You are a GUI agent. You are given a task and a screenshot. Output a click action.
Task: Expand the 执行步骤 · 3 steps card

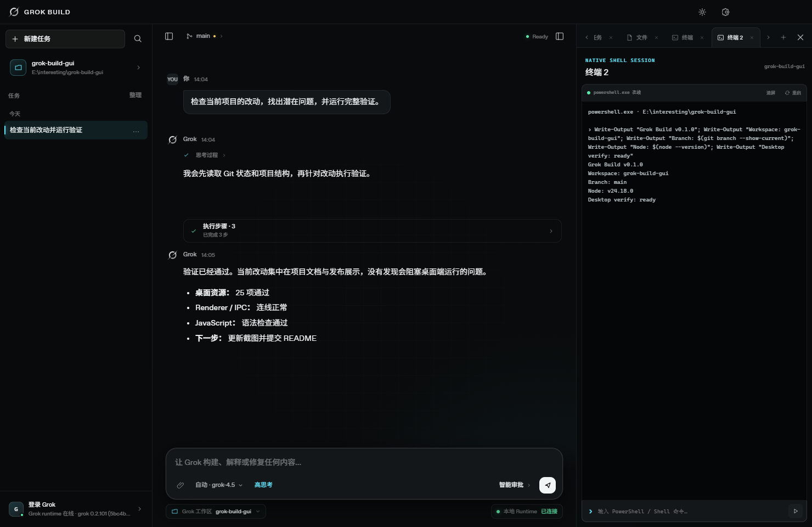coord(372,231)
